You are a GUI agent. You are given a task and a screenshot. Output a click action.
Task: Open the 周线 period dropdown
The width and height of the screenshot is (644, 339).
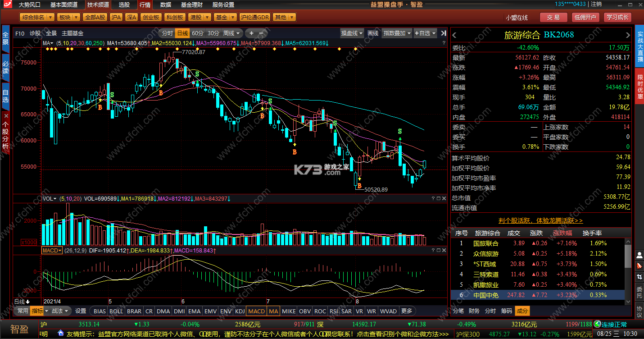pyautogui.click(x=232, y=33)
